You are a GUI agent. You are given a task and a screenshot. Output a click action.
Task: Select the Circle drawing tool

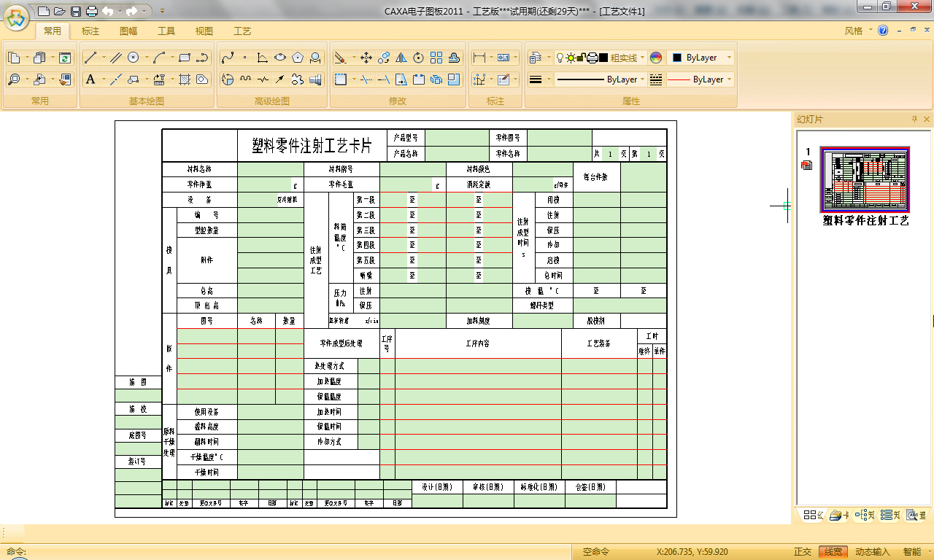(133, 58)
